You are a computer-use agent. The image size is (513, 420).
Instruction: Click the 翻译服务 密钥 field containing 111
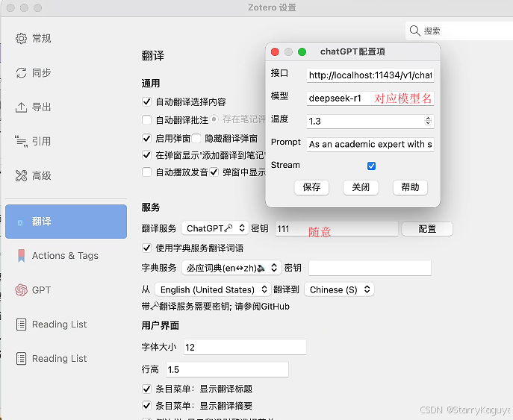(337, 229)
